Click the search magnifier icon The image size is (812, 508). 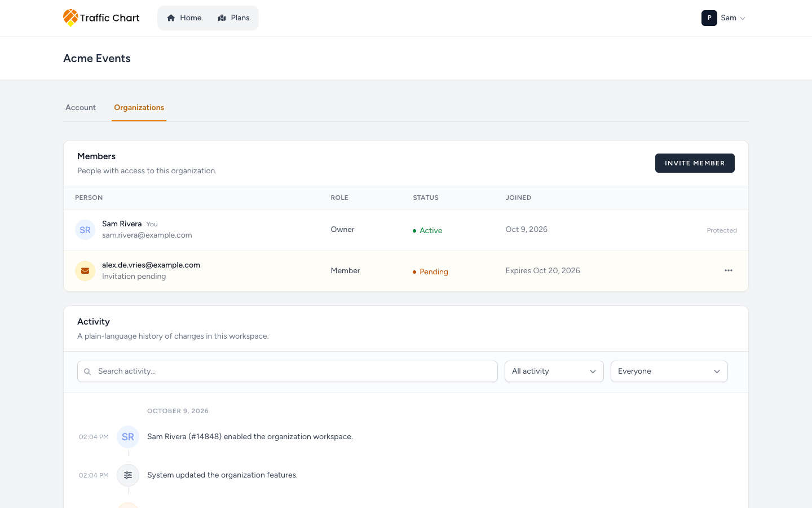(87, 371)
